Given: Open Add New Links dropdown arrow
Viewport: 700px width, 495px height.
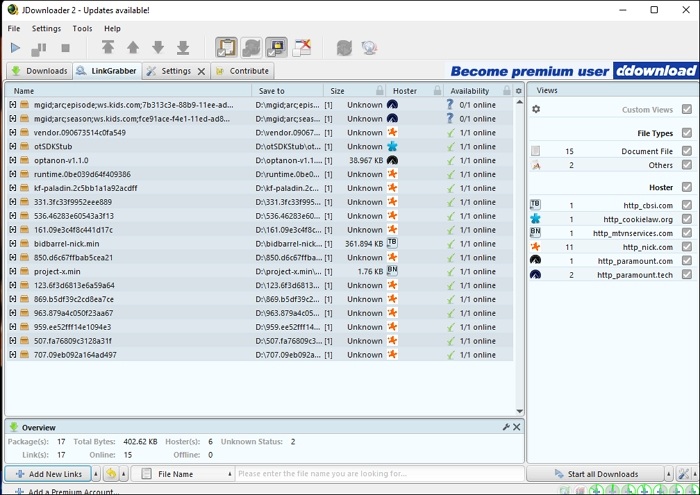Looking at the screenshot, I should coord(96,474).
